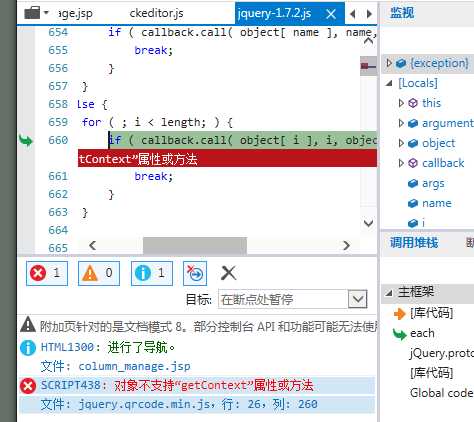Screen dimensions: 474x422
Task: Click the orange arrow icon beside [库代码]
Action: click(400, 313)
